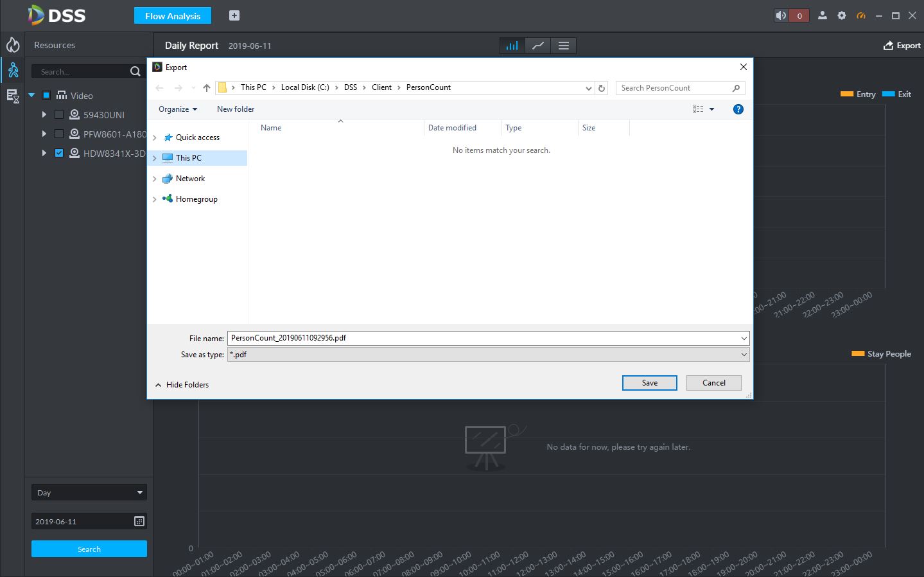Open the report list sidebar icon
924x577 pixels.
point(13,96)
